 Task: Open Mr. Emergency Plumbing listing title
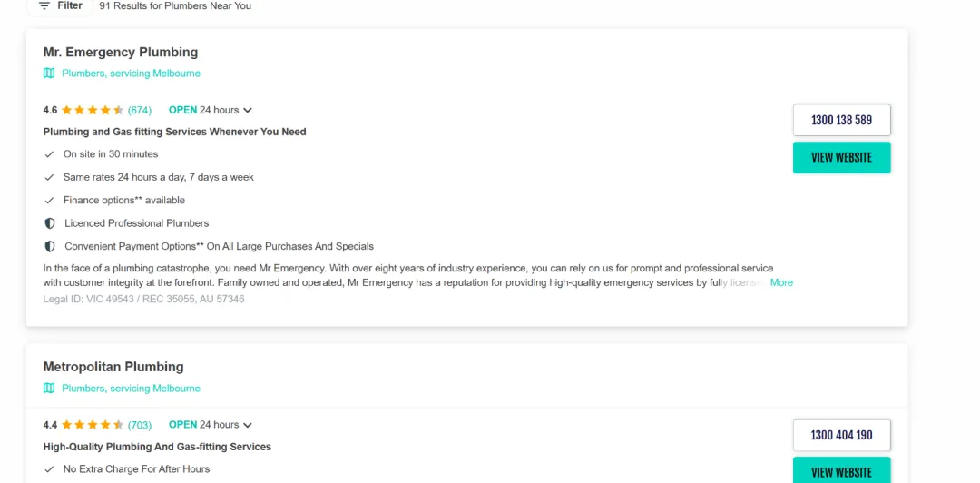coord(121,53)
